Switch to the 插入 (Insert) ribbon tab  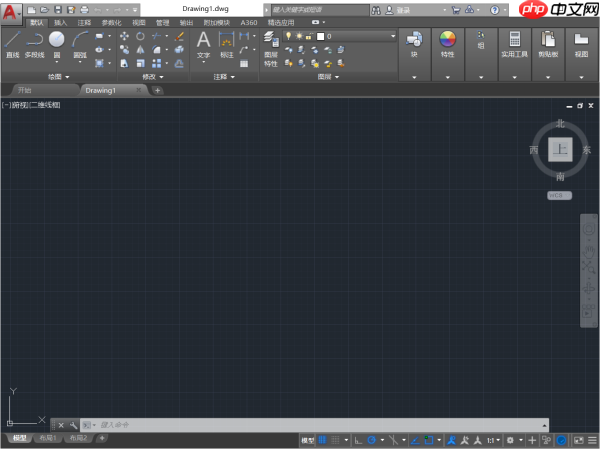pyautogui.click(x=60, y=23)
